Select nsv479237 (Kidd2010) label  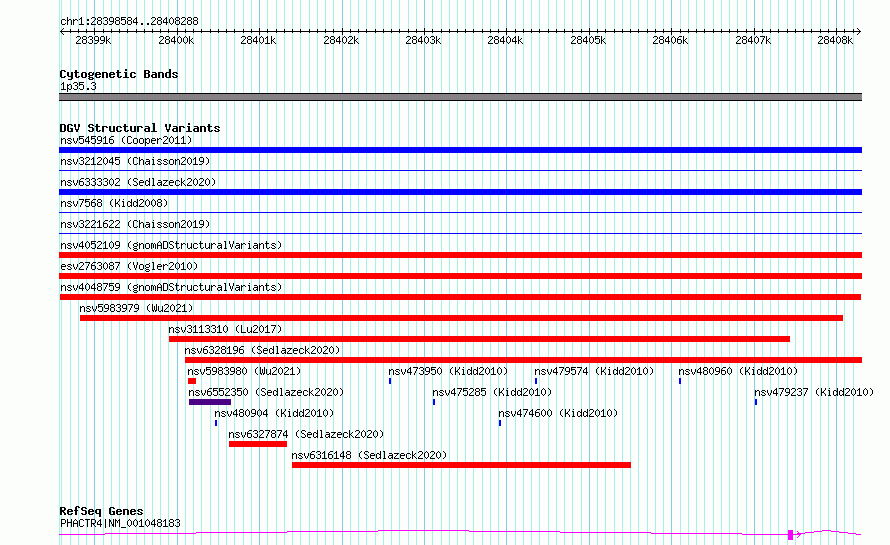(x=814, y=392)
